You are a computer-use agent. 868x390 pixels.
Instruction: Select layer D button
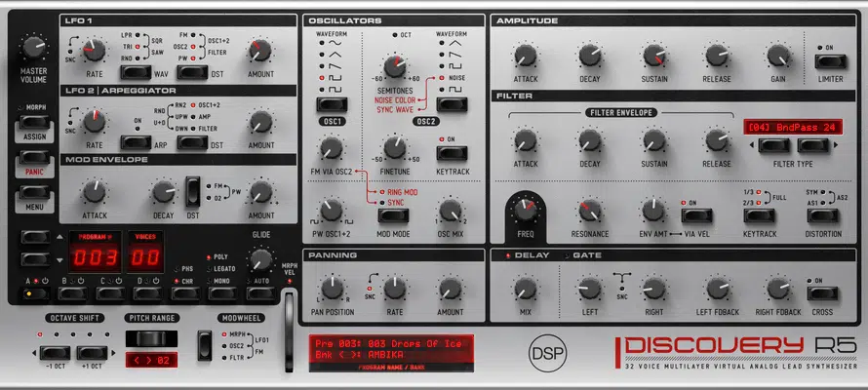[x=148, y=293]
